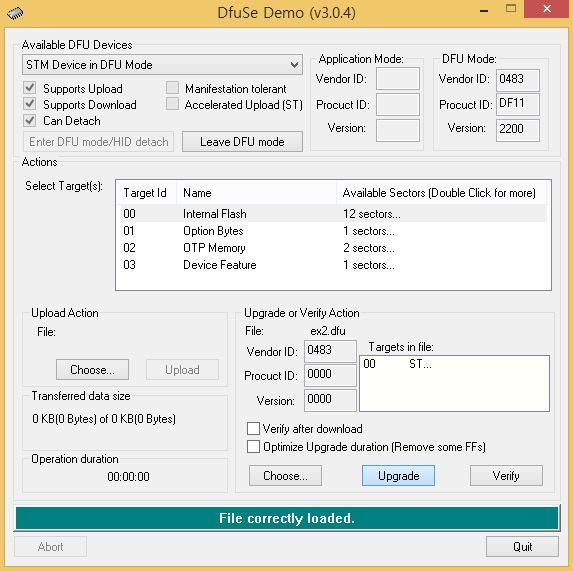
Task: Toggle the Supports Download checkbox
Action: click(30, 104)
